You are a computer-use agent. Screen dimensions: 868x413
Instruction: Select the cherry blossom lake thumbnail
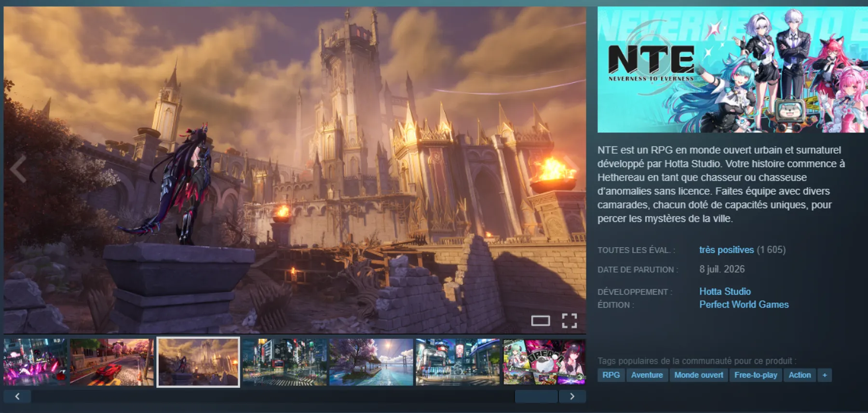371,362
